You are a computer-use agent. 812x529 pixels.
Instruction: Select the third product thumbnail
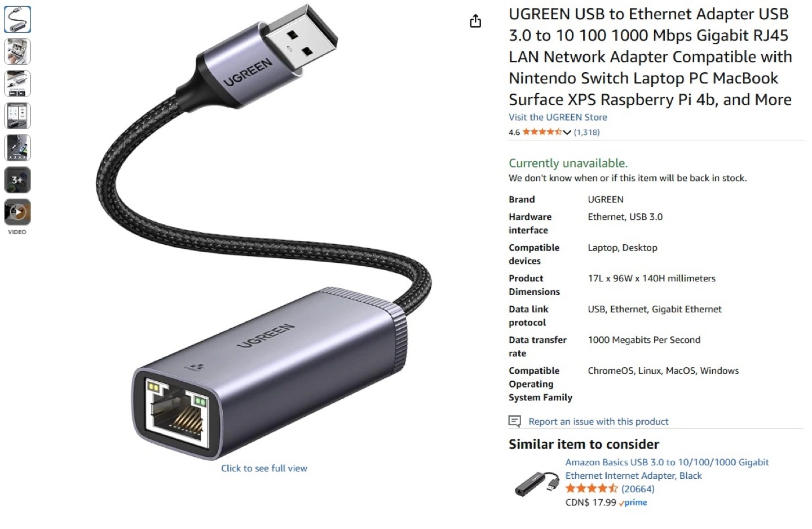tap(17, 83)
